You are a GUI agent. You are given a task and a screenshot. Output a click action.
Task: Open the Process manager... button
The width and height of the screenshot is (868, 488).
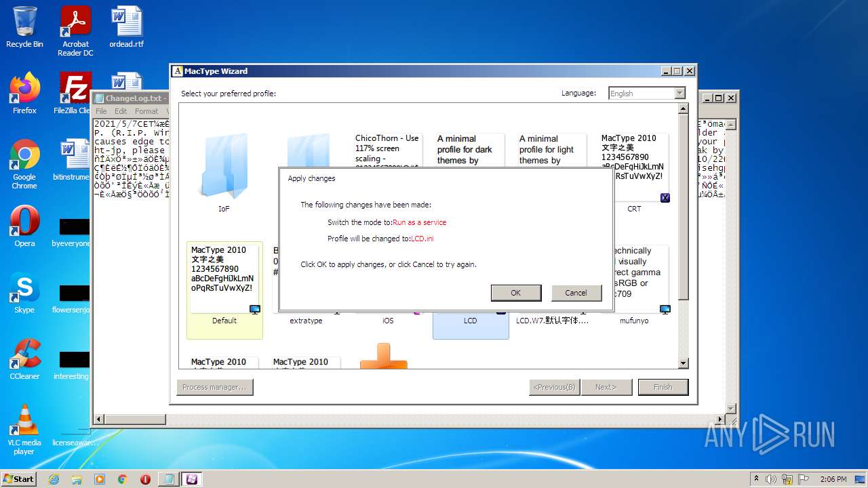click(215, 387)
